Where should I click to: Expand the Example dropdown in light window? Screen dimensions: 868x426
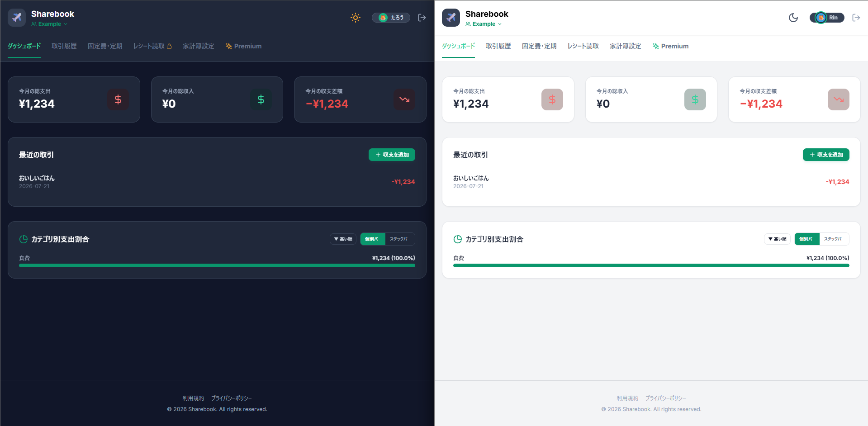(x=484, y=24)
